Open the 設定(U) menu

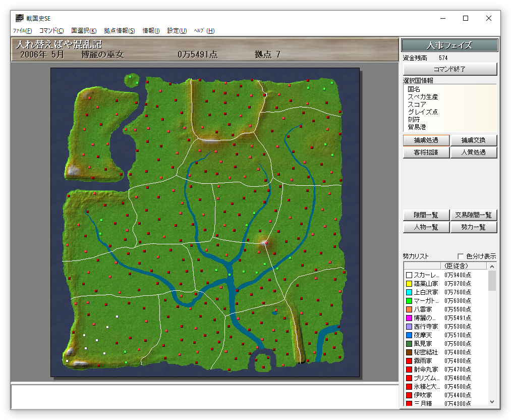(177, 31)
